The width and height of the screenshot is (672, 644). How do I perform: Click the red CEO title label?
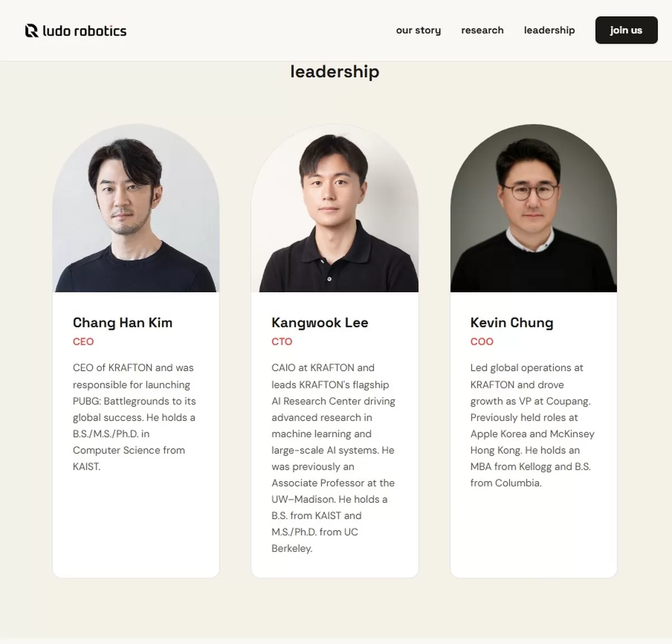pyautogui.click(x=83, y=342)
